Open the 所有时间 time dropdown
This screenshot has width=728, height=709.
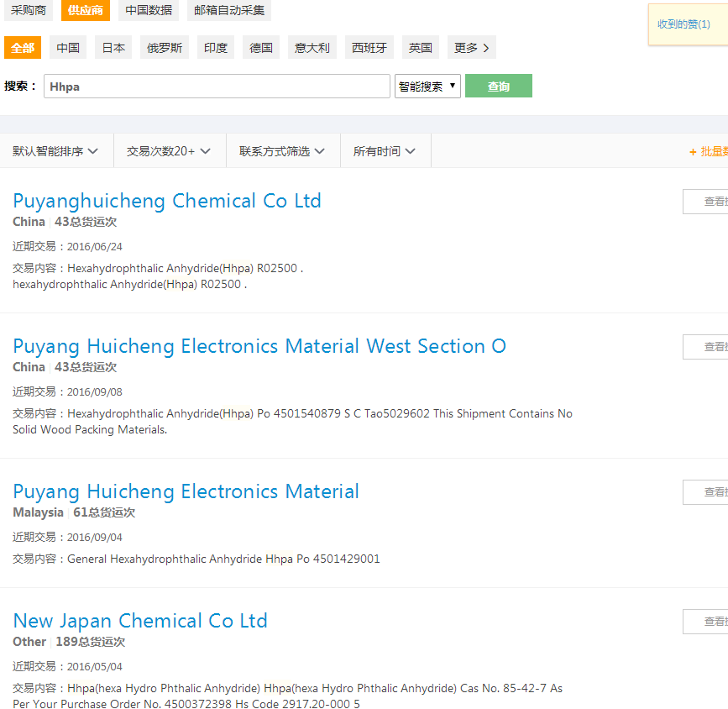click(384, 151)
